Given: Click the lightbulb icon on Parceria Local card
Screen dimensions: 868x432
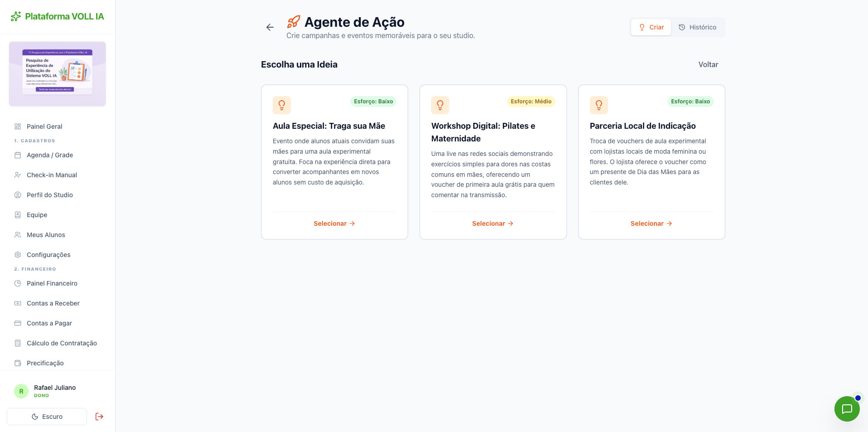Looking at the screenshot, I should click(x=598, y=105).
